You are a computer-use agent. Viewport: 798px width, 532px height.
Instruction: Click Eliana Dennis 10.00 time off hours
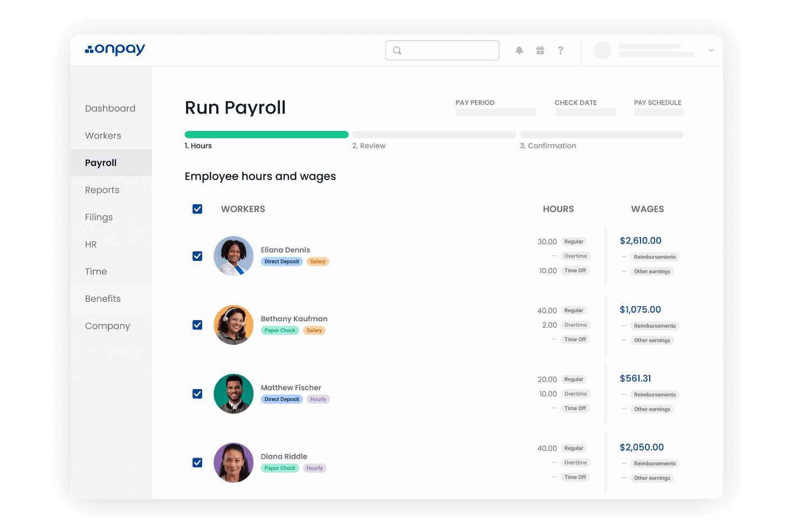(x=548, y=271)
